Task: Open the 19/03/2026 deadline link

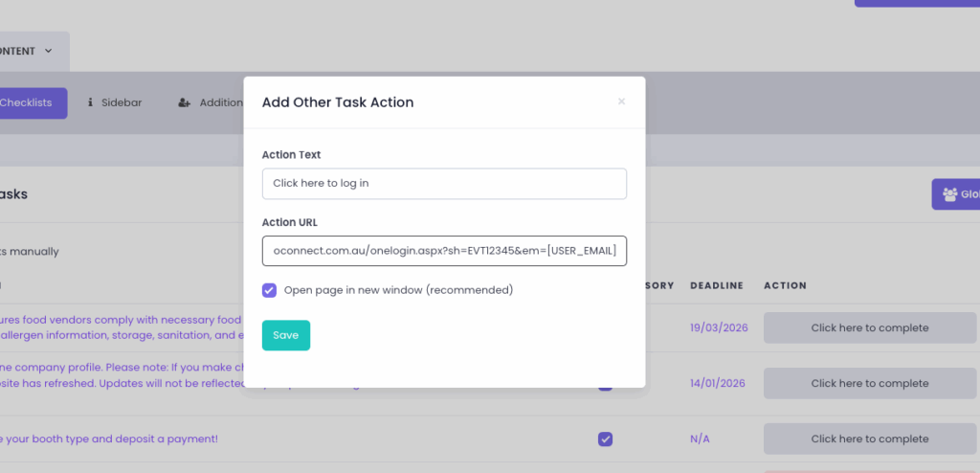Action: click(x=719, y=327)
